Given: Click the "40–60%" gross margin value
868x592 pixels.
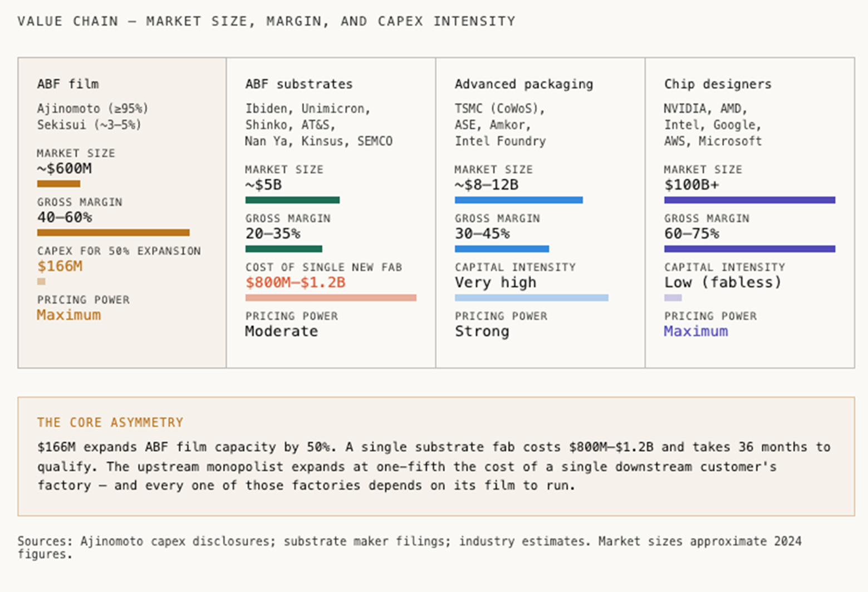Looking at the screenshot, I should [65, 218].
